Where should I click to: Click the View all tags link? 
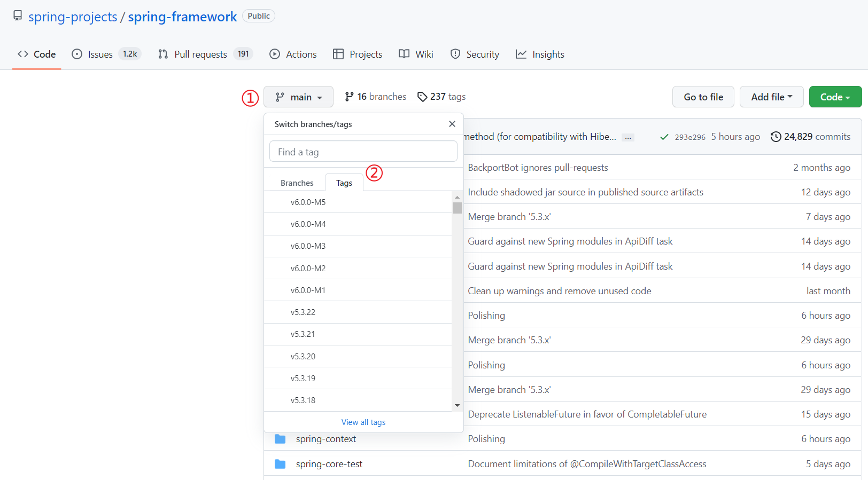tap(363, 422)
